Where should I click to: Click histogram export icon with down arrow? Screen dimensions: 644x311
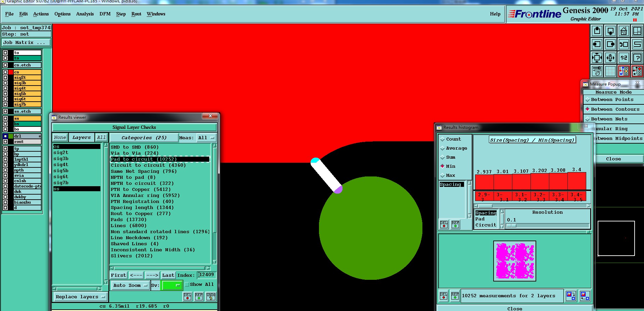(x=571, y=296)
